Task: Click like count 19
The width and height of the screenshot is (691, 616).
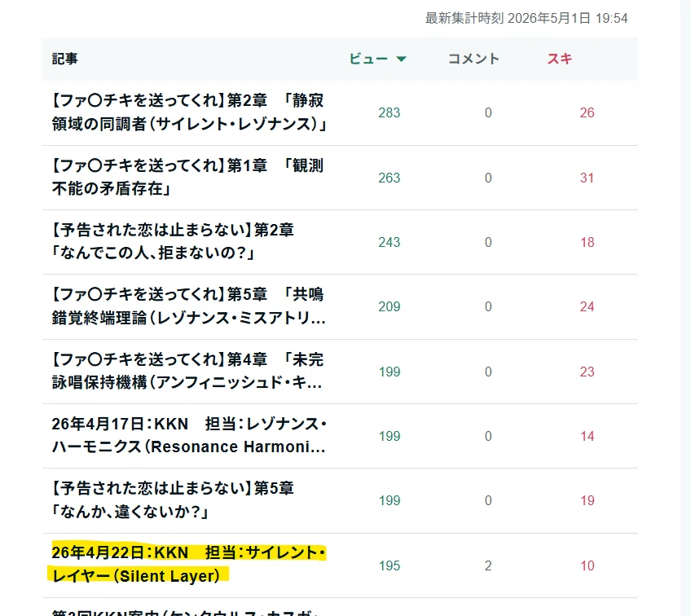Action: click(587, 500)
